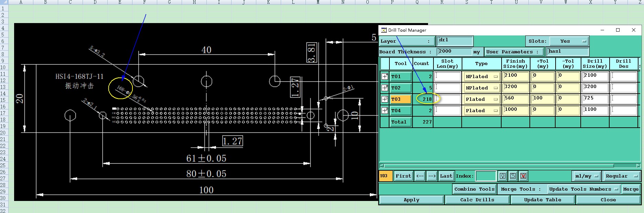Select the T04 tool button
Viewport: 644px width, 213px height.
point(401,110)
